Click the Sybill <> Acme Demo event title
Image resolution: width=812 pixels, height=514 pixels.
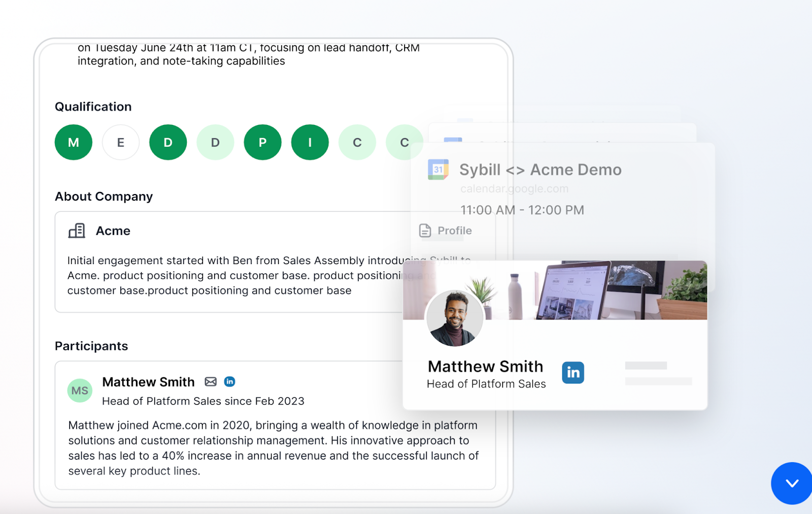click(540, 170)
